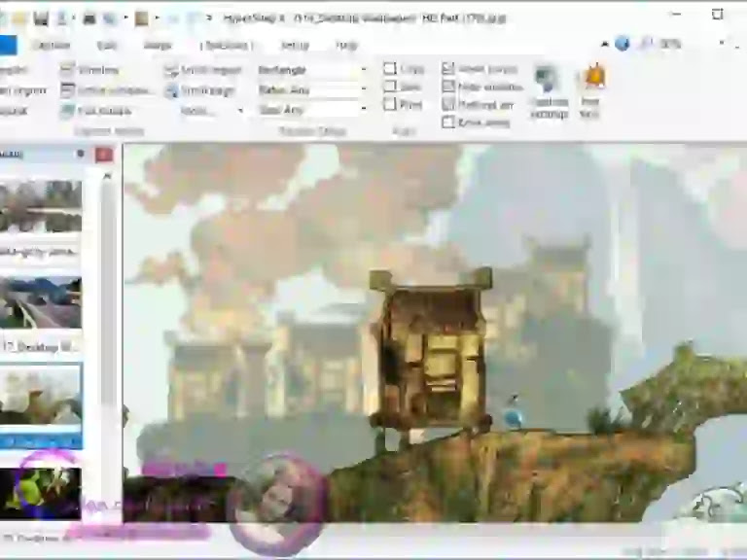Click the Scroll region capture icon
Screen dimensions: 747x560
pyautogui.click(x=171, y=70)
